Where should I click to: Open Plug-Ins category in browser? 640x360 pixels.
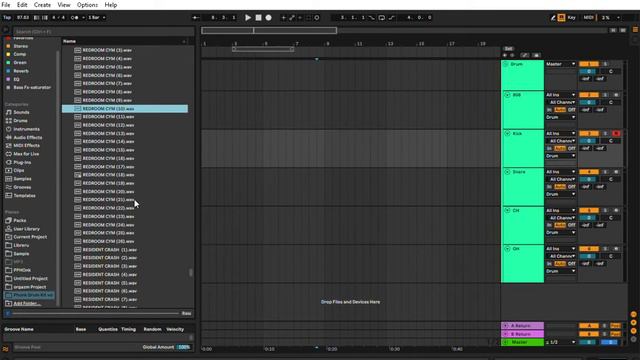[x=22, y=162]
